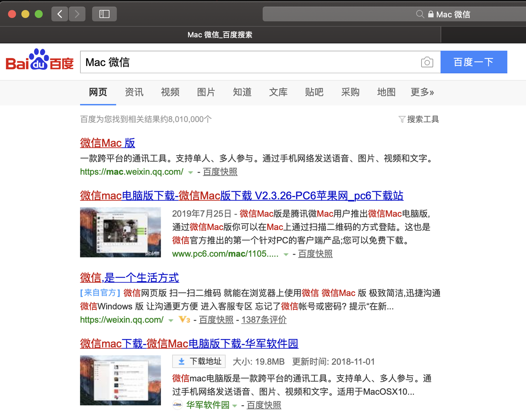Click the 百度一下 search button
The image size is (526, 420).
coord(474,62)
